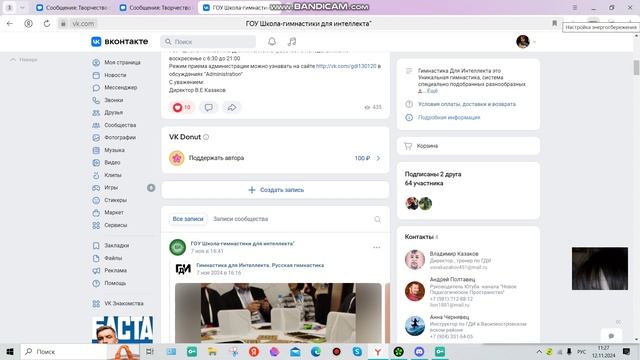Open the vk.com/gdi130120 link
Image resolution: width=640 pixels, height=360 pixels.
[x=346, y=66]
